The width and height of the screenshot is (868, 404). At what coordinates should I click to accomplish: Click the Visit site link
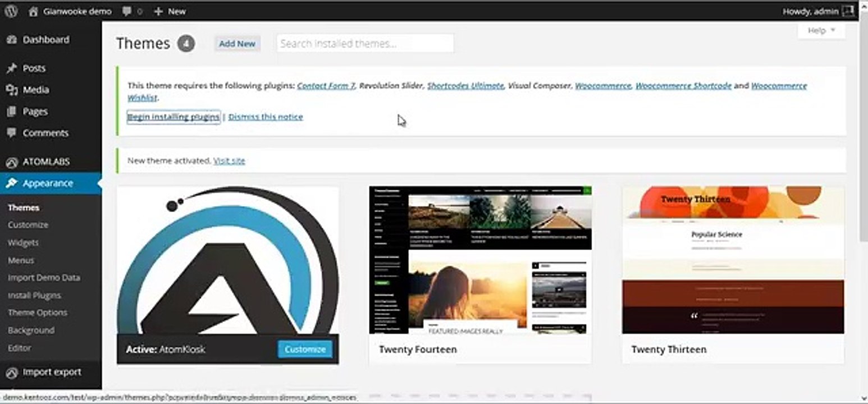click(229, 160)
